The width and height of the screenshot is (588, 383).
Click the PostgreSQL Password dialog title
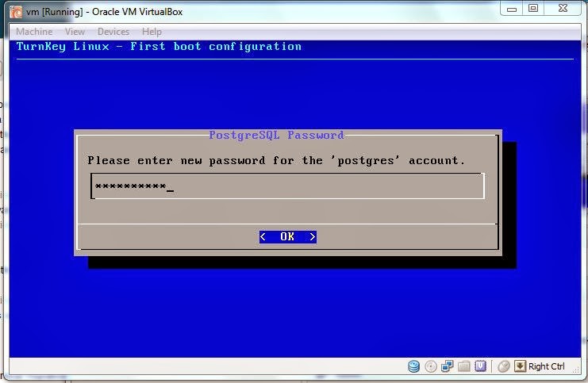point(276,135)
